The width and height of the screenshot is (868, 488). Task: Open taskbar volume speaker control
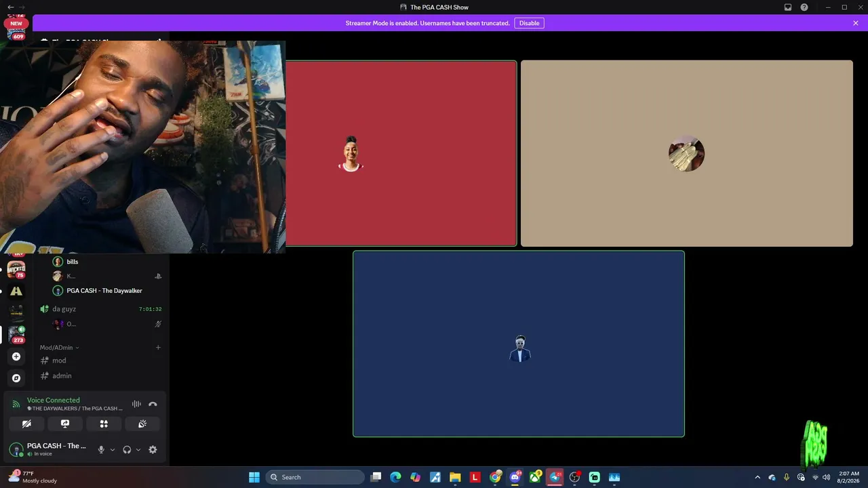[x=826, y=477]
